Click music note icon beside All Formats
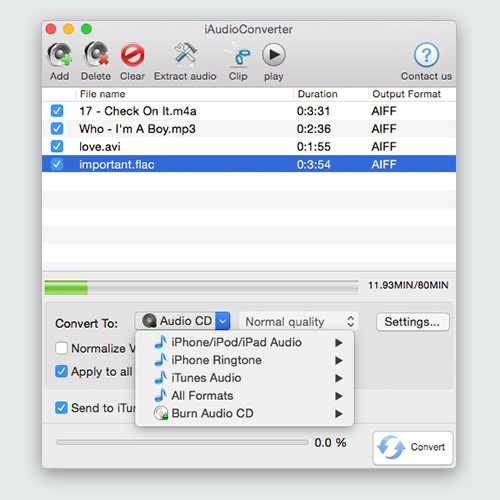500x500 pixels. pos(161,395)
